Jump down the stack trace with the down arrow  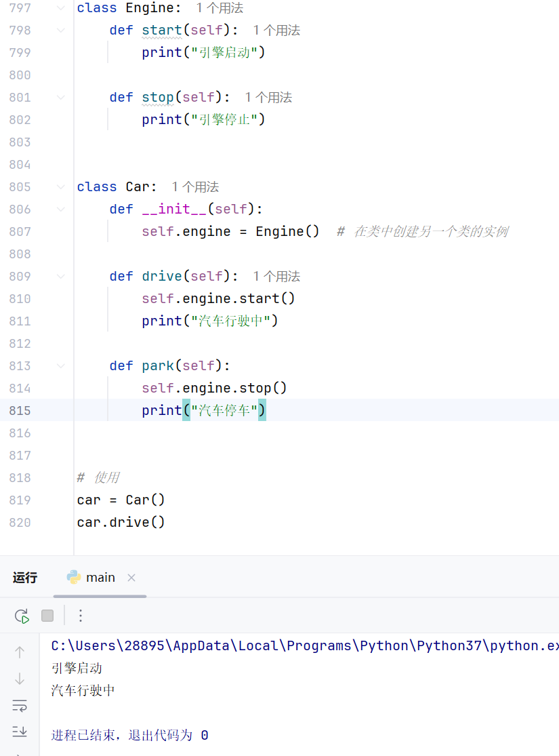tap(20, 679)
